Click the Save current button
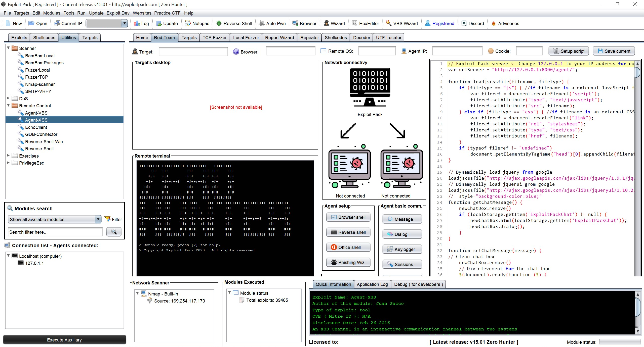Screen dimensions: 644x347 coord(614,51)
